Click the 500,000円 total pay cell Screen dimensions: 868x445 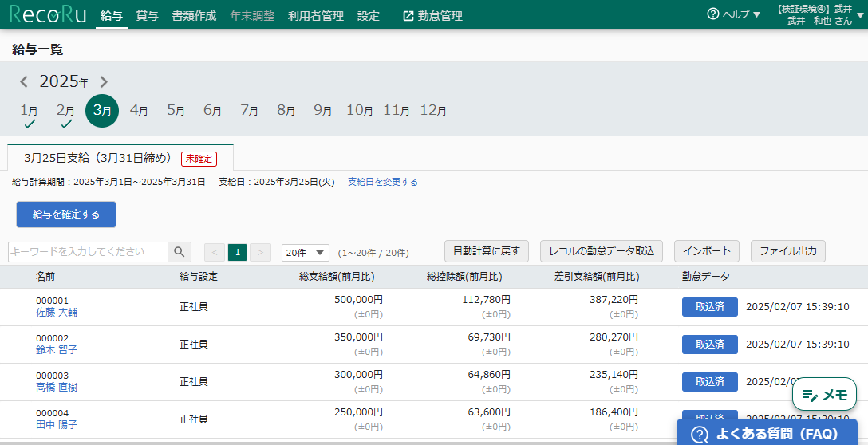[x=359, y=300]
